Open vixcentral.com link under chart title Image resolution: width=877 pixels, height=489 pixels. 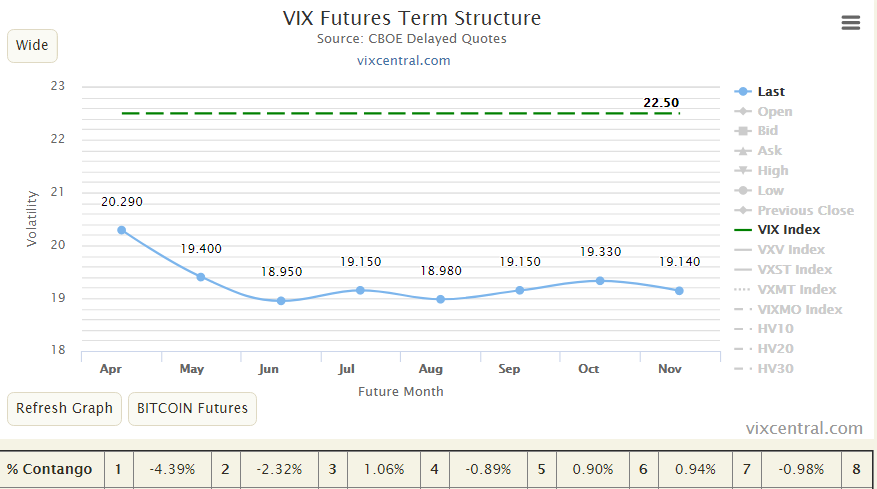pos(403,60)
